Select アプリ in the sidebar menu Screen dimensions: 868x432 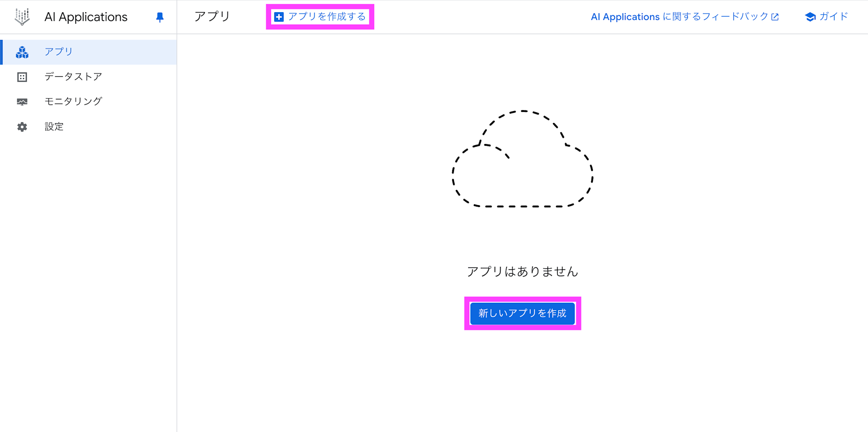pyautogui.click(x=89, y=52)
